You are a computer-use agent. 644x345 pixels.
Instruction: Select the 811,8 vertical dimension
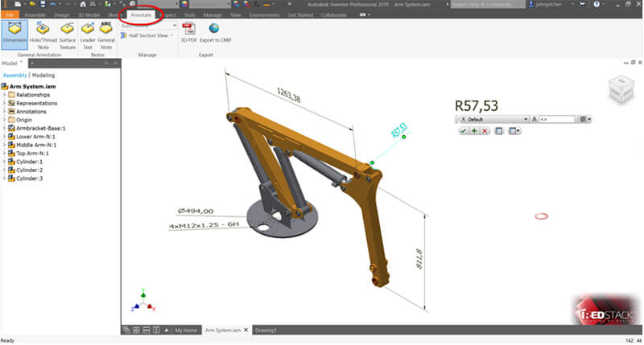click(x=419, y=259)
